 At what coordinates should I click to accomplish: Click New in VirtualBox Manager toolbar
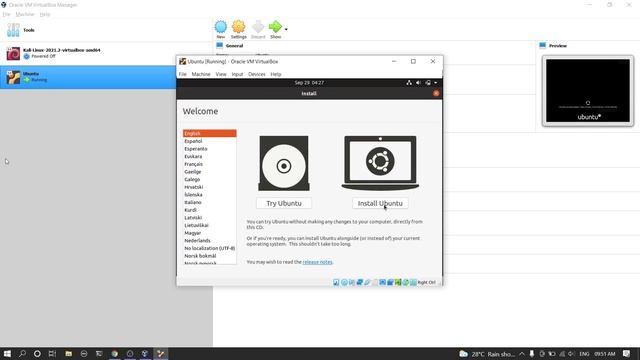coord(220,29)
